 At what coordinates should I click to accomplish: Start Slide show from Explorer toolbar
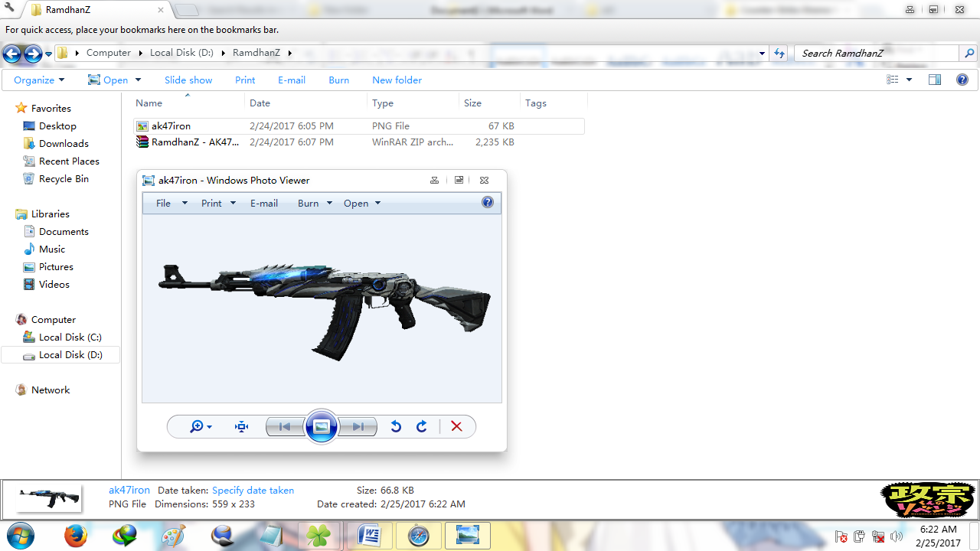[x=188, y=80]
